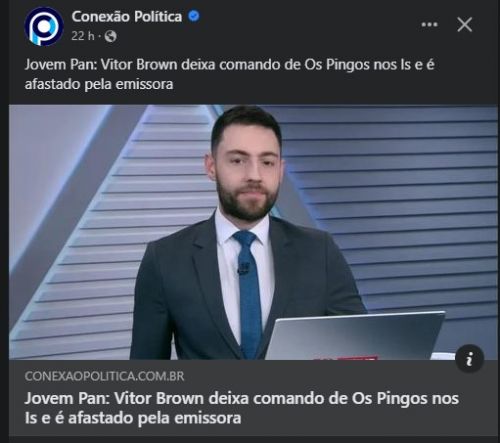This screenshot has width=500, height=443.
Task: Click the globe public-audience icon
Action: [x=110, y=36]
